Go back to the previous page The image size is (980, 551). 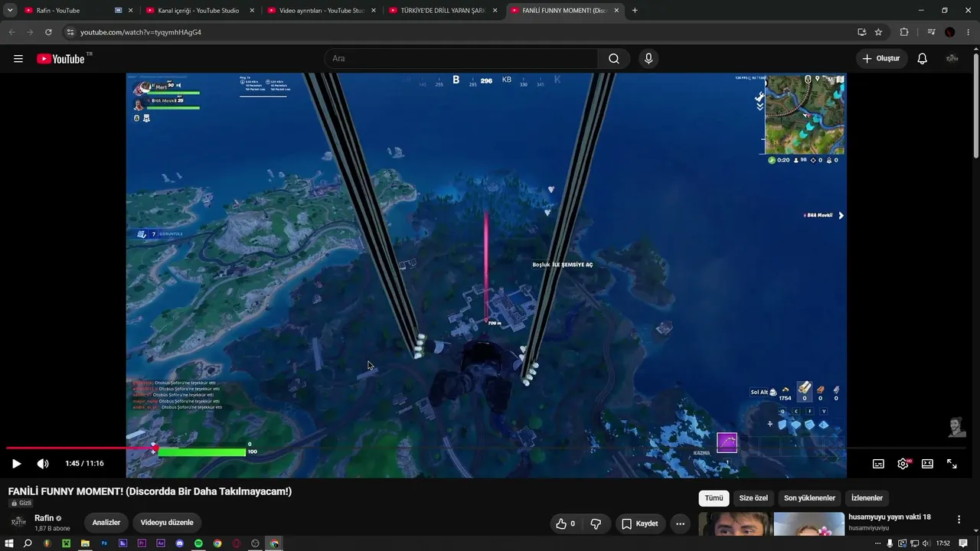click(x=11, y=32)
